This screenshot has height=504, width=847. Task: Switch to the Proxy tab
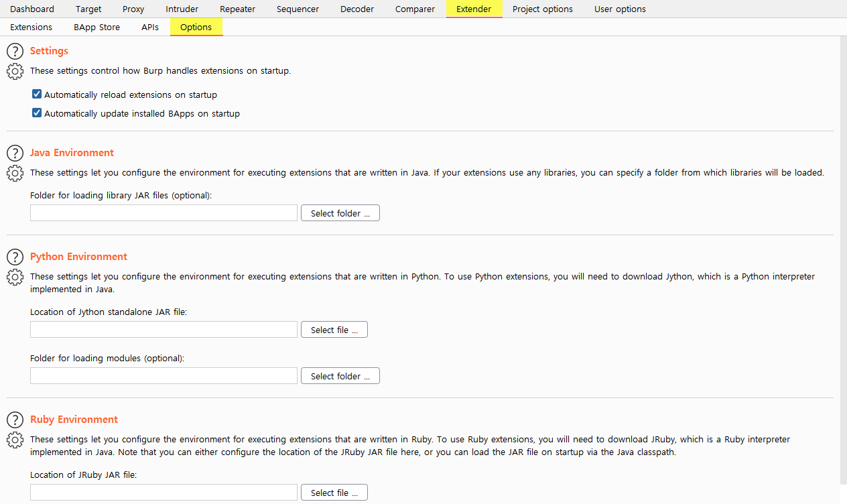[x=133, y=9]
